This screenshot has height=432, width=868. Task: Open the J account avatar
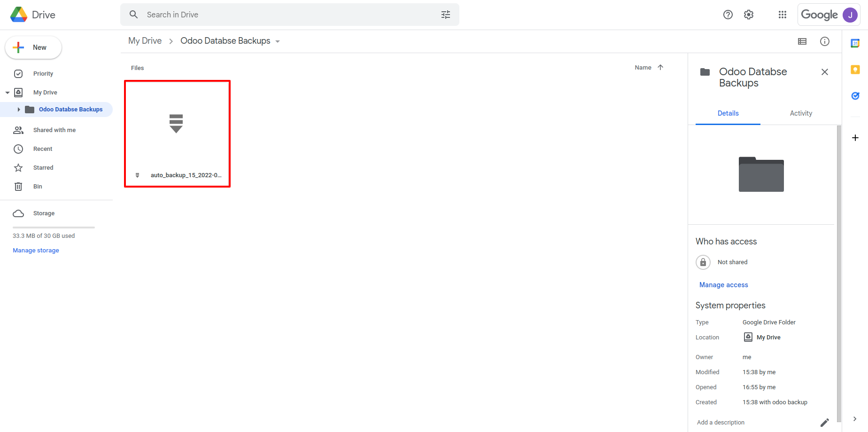pyautogui.click(x=850, y=15)
